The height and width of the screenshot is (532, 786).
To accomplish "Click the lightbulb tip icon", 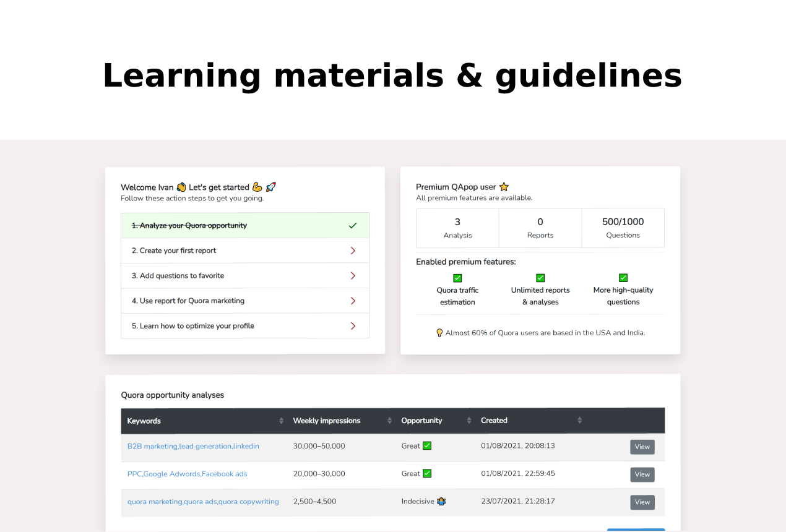I will point(439,332).
